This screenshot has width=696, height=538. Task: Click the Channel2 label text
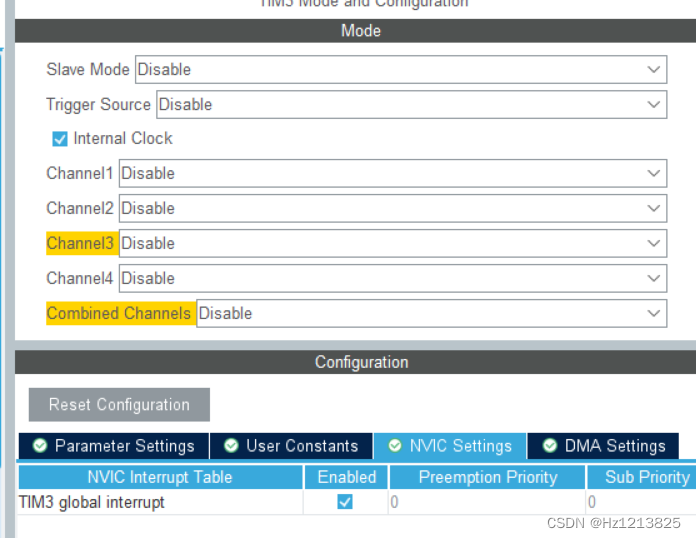click(x=80, y=209)
